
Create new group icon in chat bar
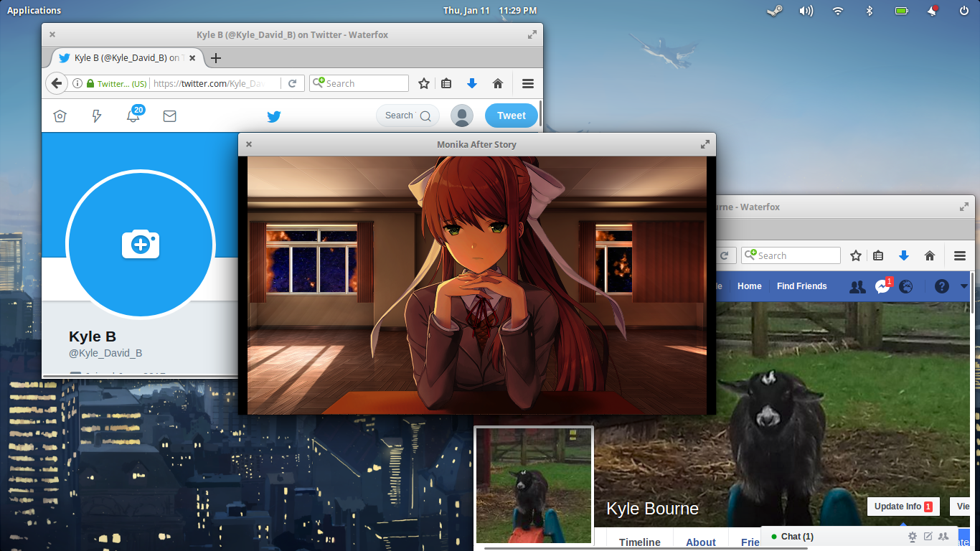(x=943, y=537)
